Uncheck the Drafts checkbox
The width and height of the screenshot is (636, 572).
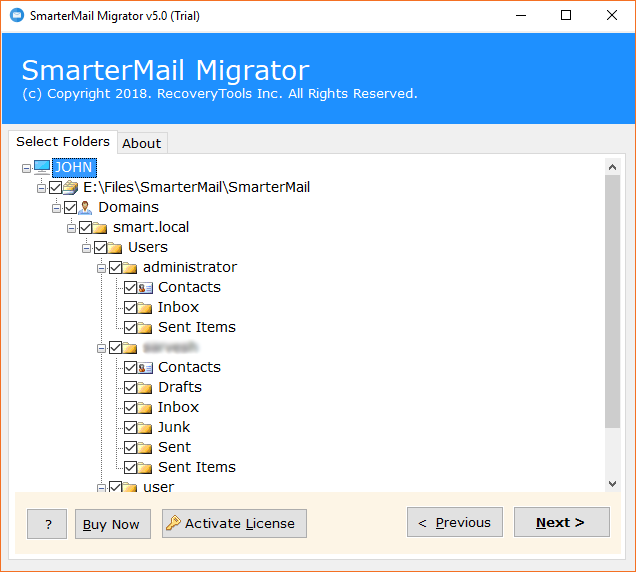click(131, 387)
